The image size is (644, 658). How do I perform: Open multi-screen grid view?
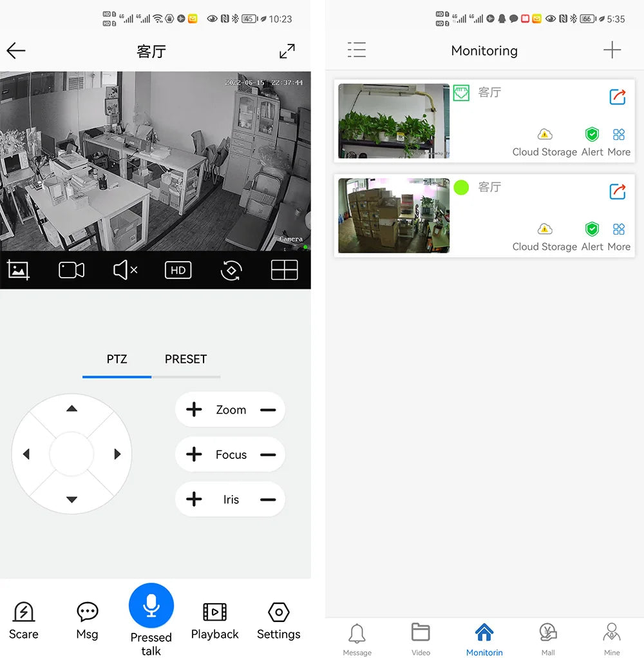[284, 270]
